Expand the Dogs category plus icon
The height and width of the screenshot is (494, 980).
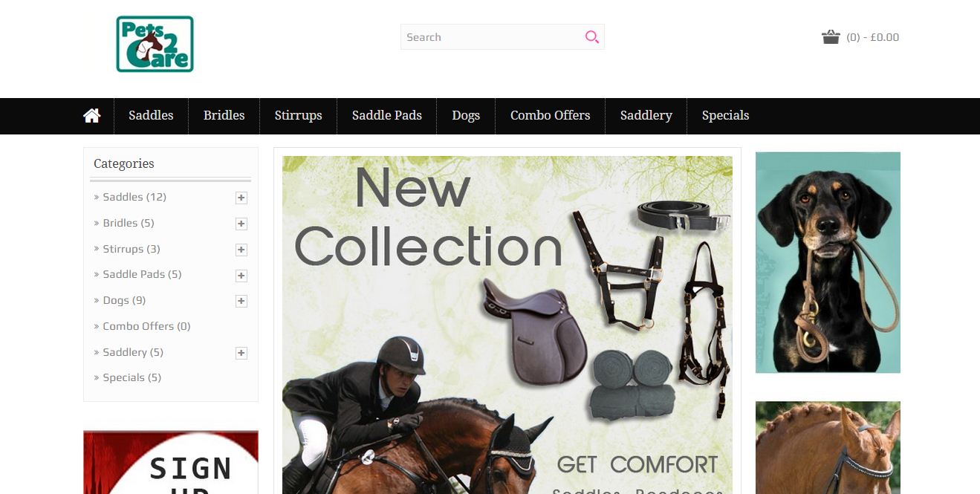click(241, 301)
